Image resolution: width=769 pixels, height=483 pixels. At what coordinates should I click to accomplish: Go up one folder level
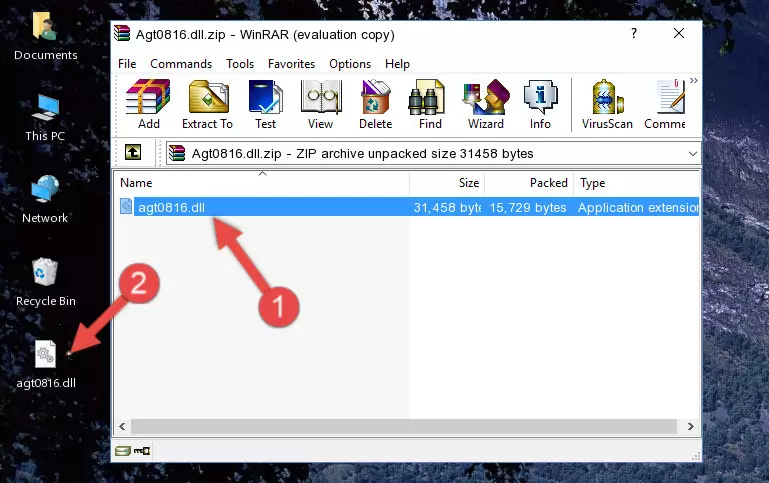click(133, 153)
